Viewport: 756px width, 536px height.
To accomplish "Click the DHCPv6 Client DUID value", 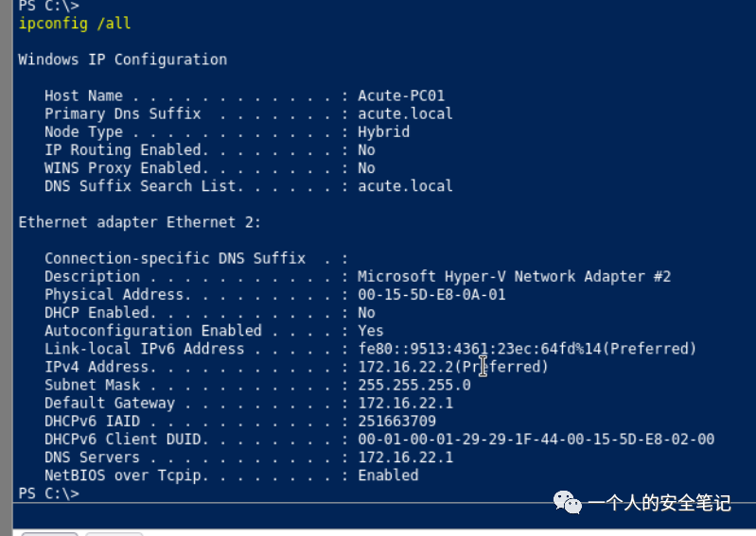I will [536, 439].
